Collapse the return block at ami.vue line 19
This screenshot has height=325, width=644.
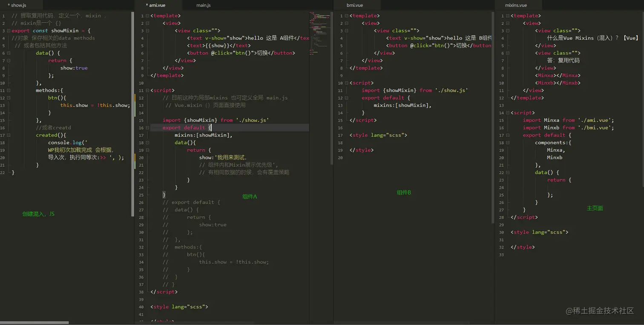(147, 150)
